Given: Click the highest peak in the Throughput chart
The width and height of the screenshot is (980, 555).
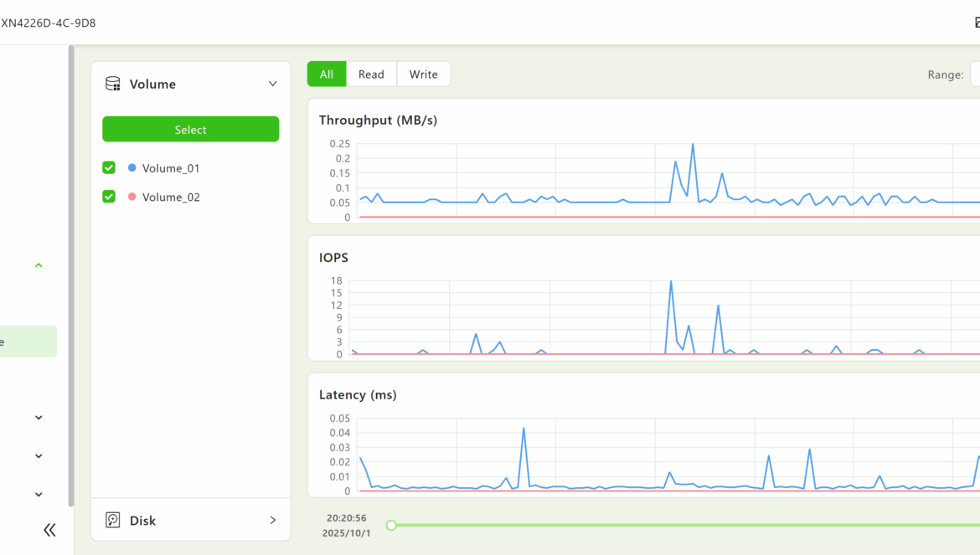Looking at the screenshot, I should tap(693, 145).
